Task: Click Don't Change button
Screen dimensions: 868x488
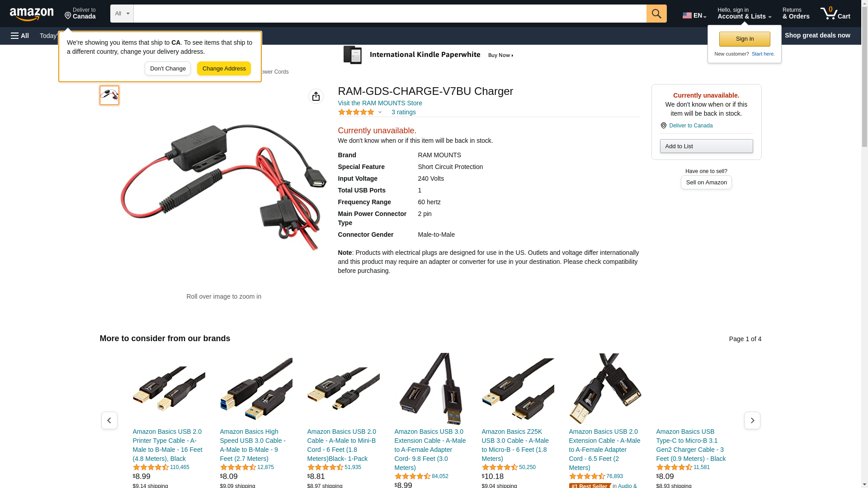Action: click(x=168, y=69)
